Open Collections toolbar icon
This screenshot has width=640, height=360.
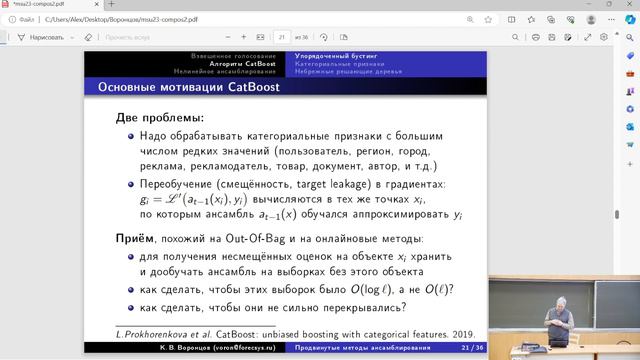click(551, 19)
